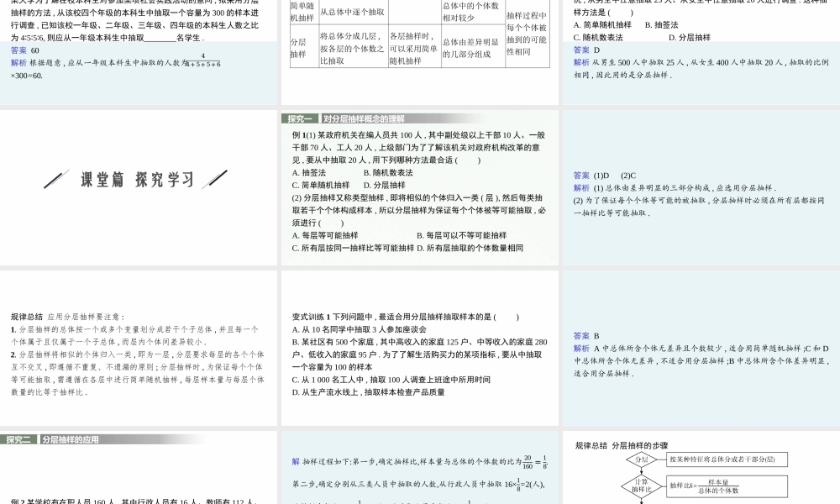The height and width of the screenshot is (504, 840).
Task: Click flowchart box '按某种特征将总体分成若干部分(层)'
Action: (x=727, y=459)
